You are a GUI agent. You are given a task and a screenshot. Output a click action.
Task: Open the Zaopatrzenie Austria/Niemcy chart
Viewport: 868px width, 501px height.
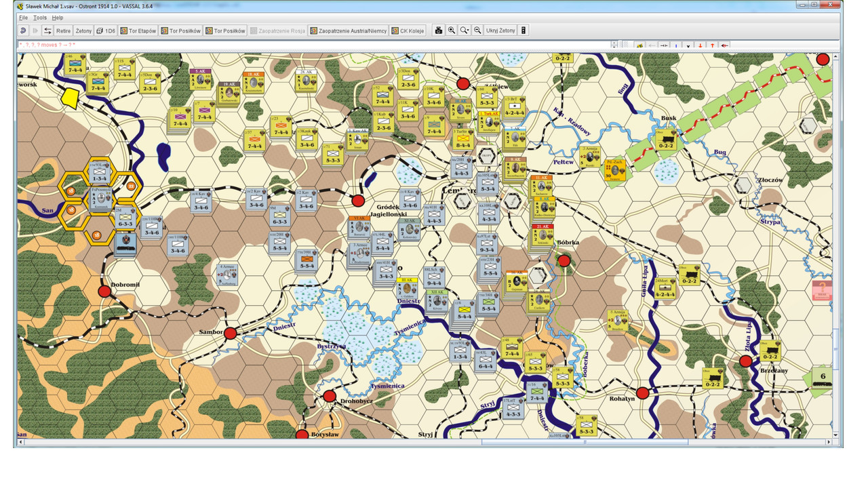[349, 31]
